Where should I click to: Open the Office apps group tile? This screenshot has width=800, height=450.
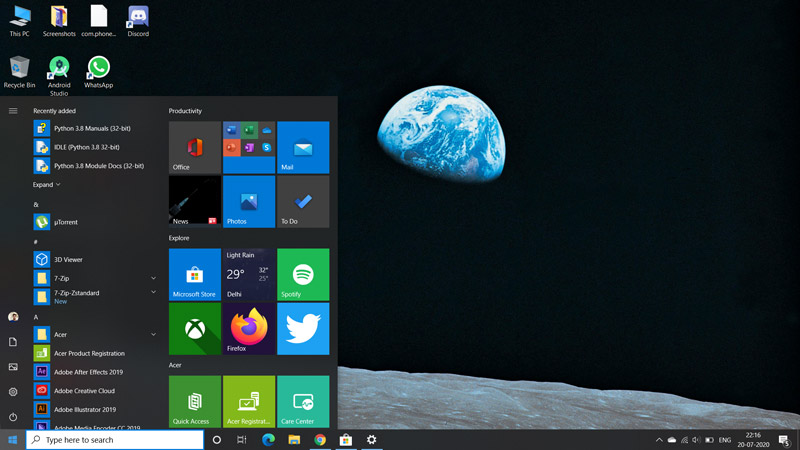249,147
